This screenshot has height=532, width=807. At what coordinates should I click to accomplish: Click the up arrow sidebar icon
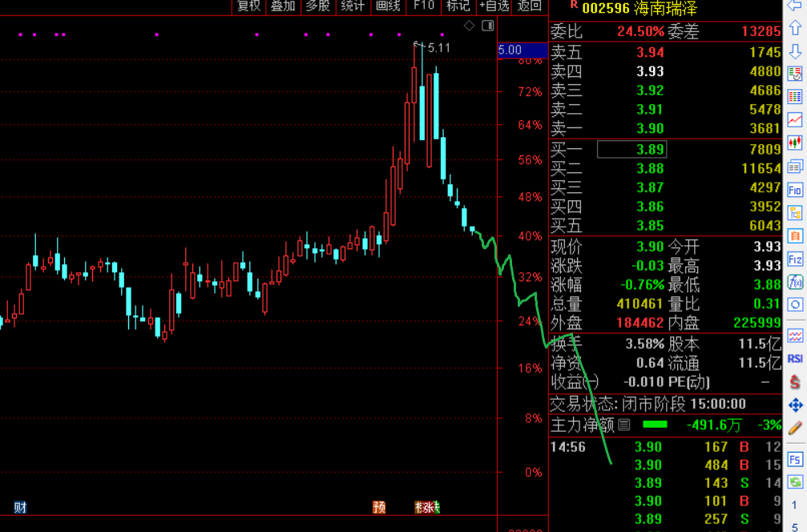[795, 28]
